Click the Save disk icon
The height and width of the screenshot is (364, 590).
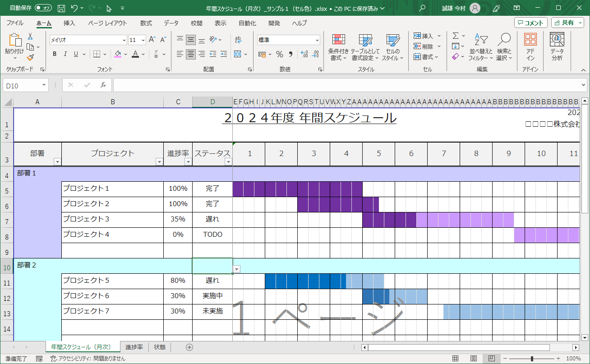click(61, 8)
